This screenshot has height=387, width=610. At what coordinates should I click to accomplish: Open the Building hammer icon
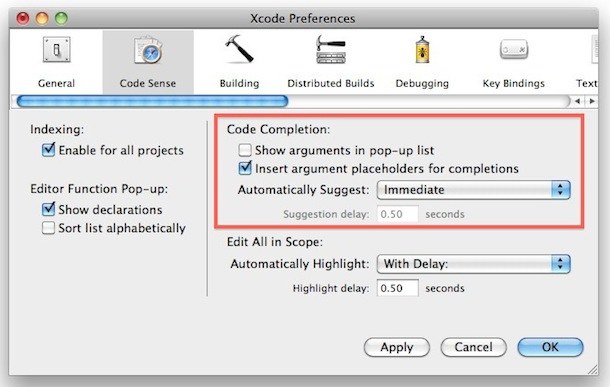(239, 49)
